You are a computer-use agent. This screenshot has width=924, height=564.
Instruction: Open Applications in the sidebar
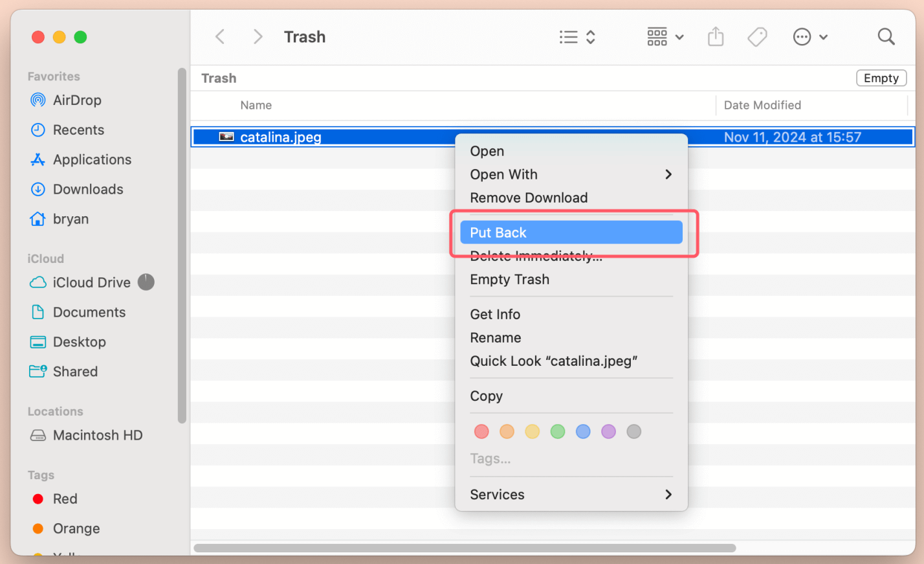tap(92, 160)
